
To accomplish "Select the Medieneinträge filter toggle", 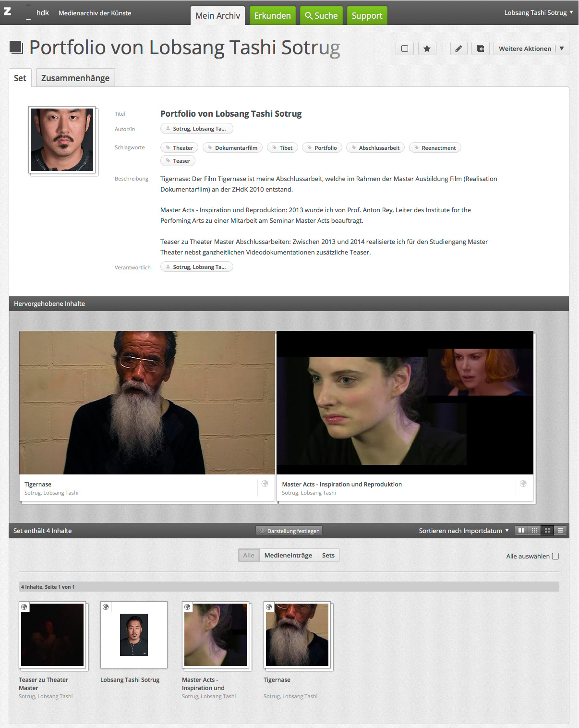I will (x=288, y=555).
